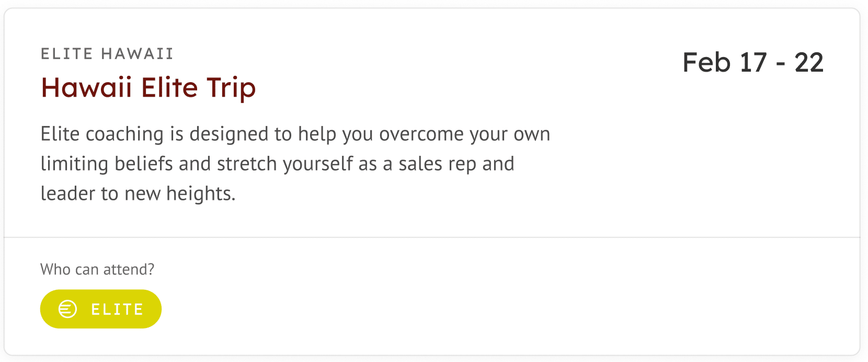Viewport: 868px width, 362px height.
Task: Click the description line "leader to new heights."
Action: click(x=138, y=194)
